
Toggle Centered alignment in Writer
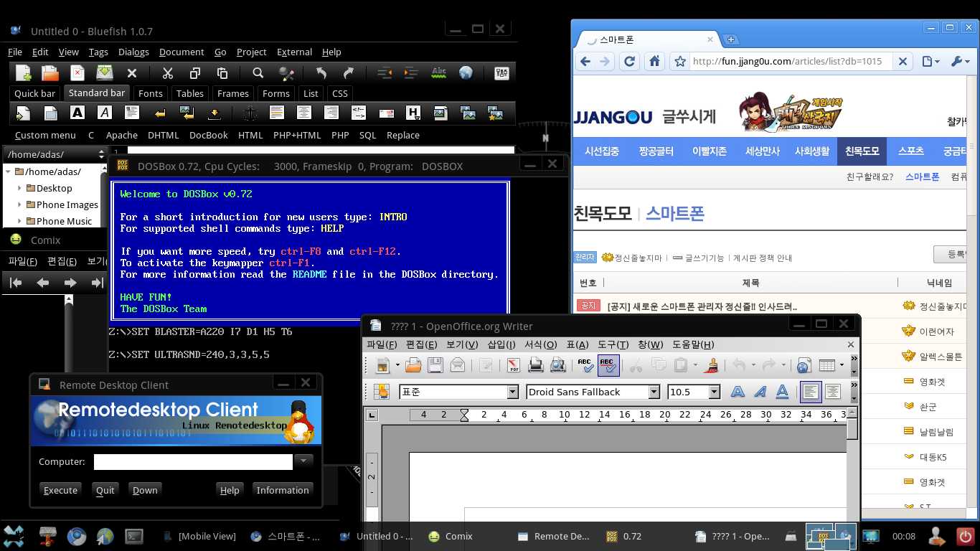(x=833, y=392)
